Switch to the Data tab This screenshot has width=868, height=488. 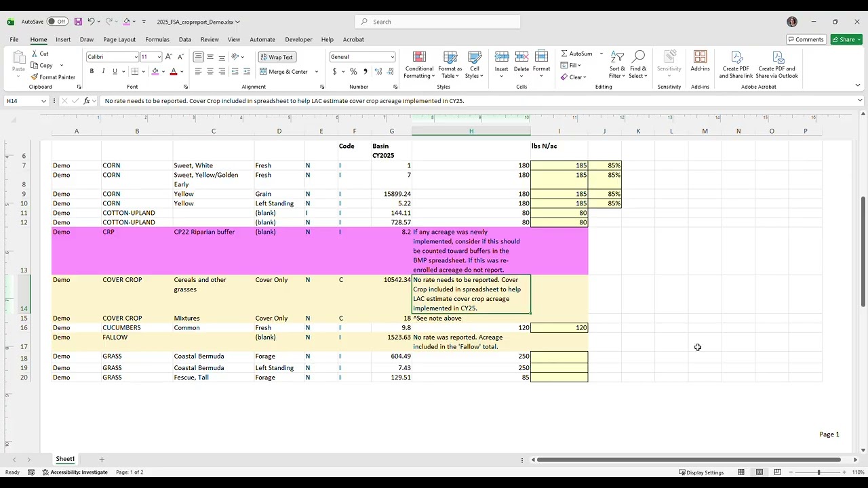click(184, 39)
